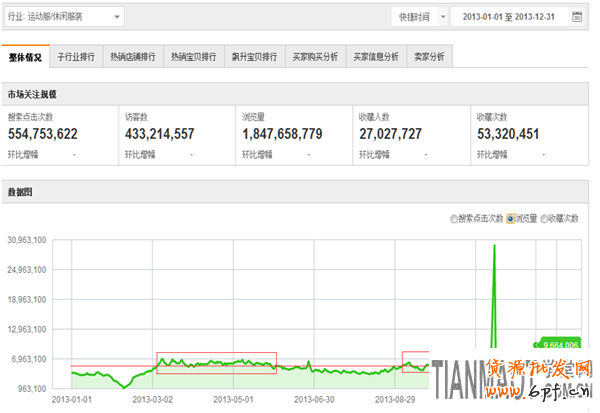This screenshot has width=600, height=413.
Task: Click the green 9,664,006 data label
Action: click(561, 343)
